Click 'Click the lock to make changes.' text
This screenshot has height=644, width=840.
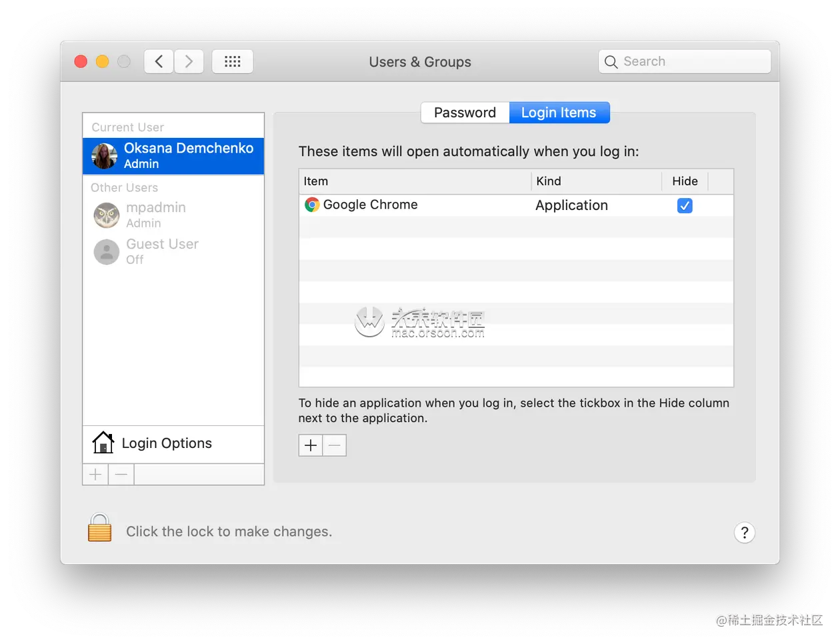[229, 531]
